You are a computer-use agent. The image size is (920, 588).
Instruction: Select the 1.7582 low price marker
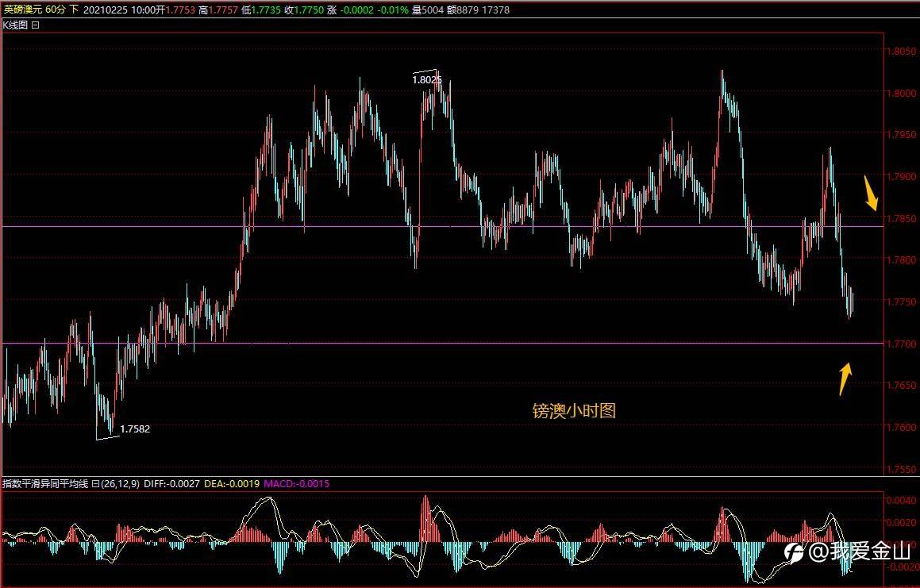(x=135, y=429)
